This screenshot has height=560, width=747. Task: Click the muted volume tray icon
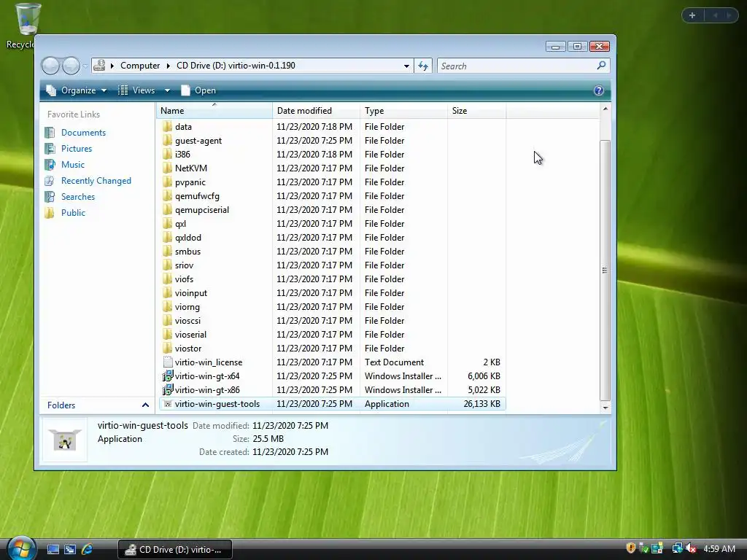691,548
